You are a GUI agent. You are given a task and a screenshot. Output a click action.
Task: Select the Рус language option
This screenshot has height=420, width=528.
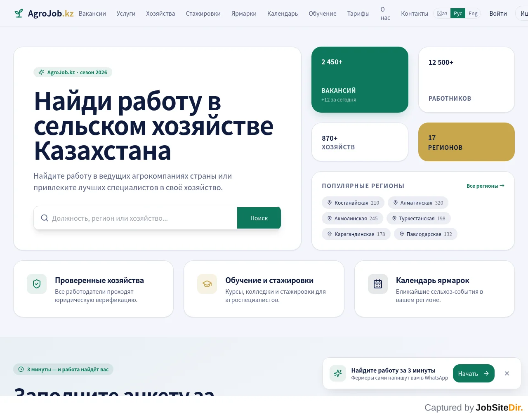click(458, 13)
